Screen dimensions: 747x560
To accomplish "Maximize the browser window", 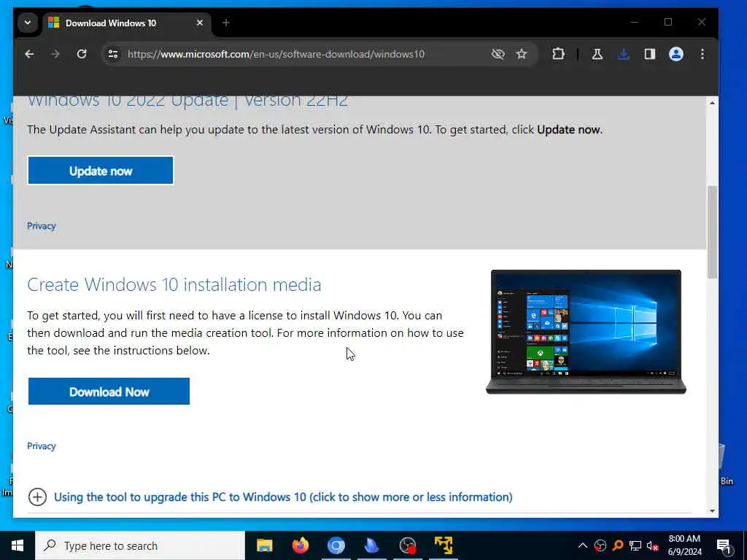I will [668, 23].
